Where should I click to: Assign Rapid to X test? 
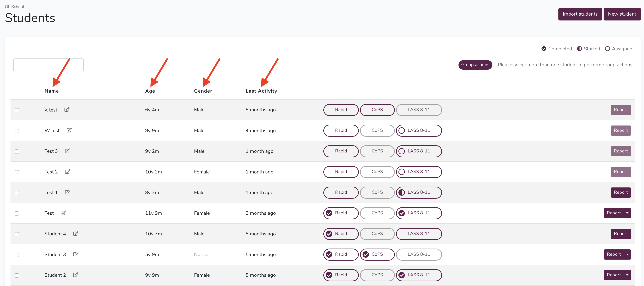(x=341, y=110)
